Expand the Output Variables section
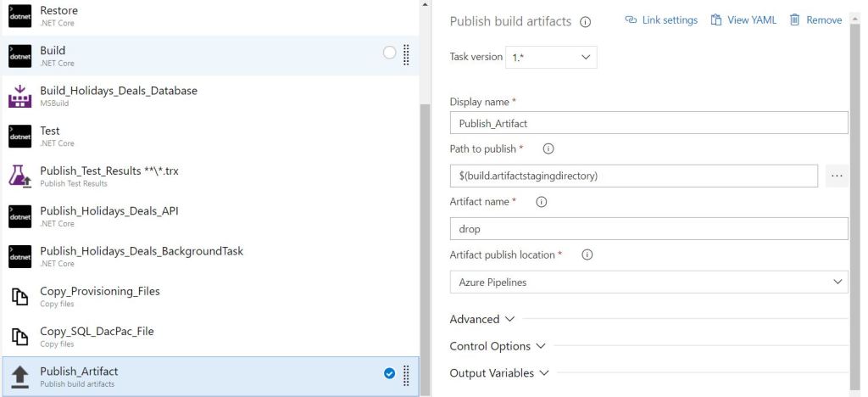The image size is (868, 397). point(499,373)
